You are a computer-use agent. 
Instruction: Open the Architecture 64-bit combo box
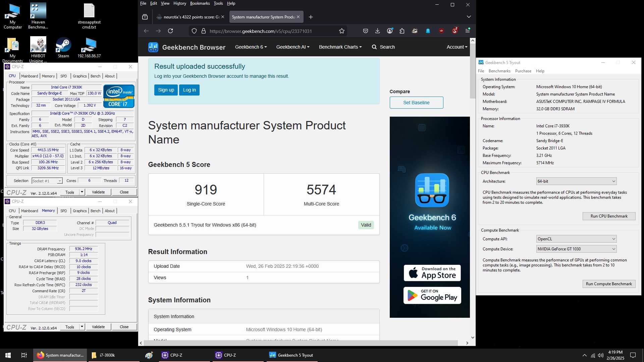tap(576, 181)
